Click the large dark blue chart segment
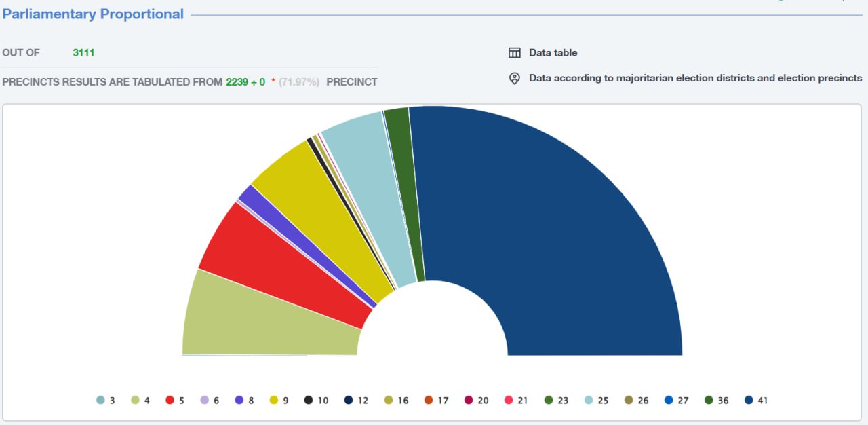Image resolution: width=868 pixels, height=425 pixels. coord(556,231)
